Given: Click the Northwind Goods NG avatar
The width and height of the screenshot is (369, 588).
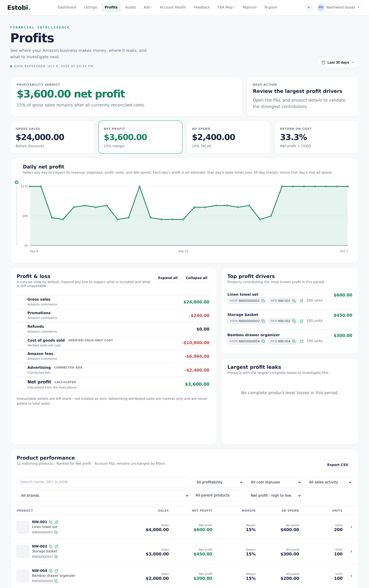Looking at the screenshot, I should pyautogui.click(x=321, y=7).
